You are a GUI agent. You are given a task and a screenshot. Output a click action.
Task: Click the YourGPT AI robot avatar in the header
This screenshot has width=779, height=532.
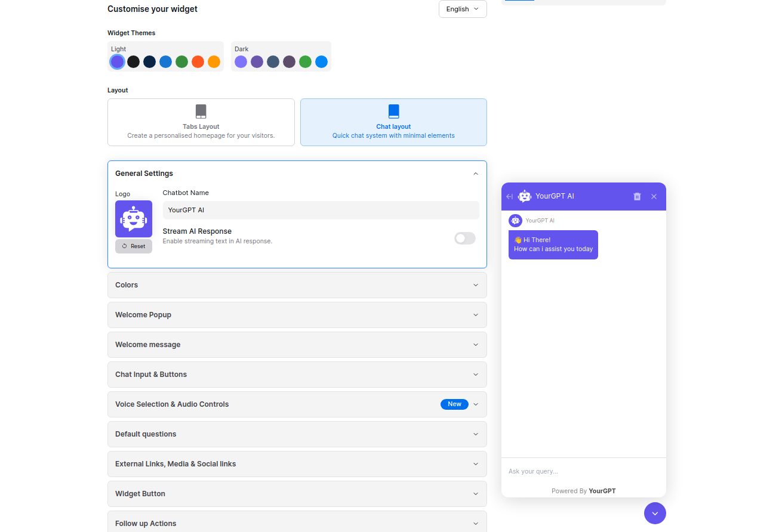coord(524,196)
